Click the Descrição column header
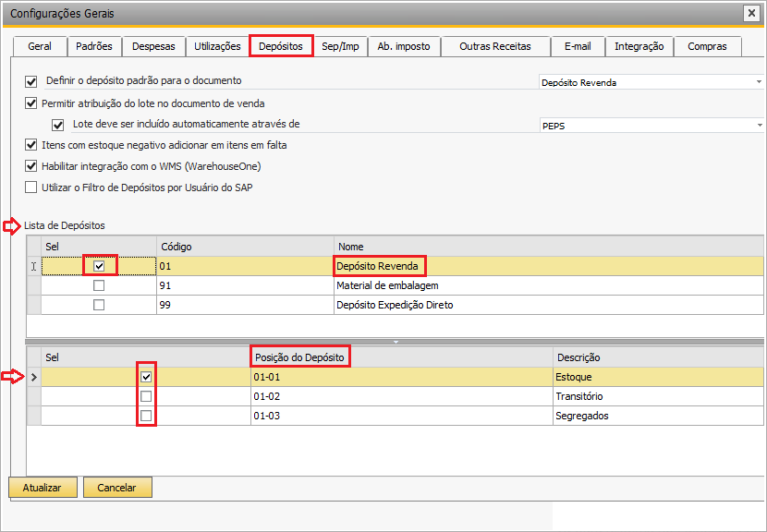 [658, 357]
